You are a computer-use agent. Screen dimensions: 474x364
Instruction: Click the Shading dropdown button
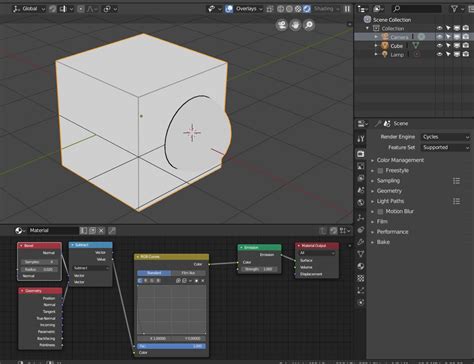[x=326, y=9]
